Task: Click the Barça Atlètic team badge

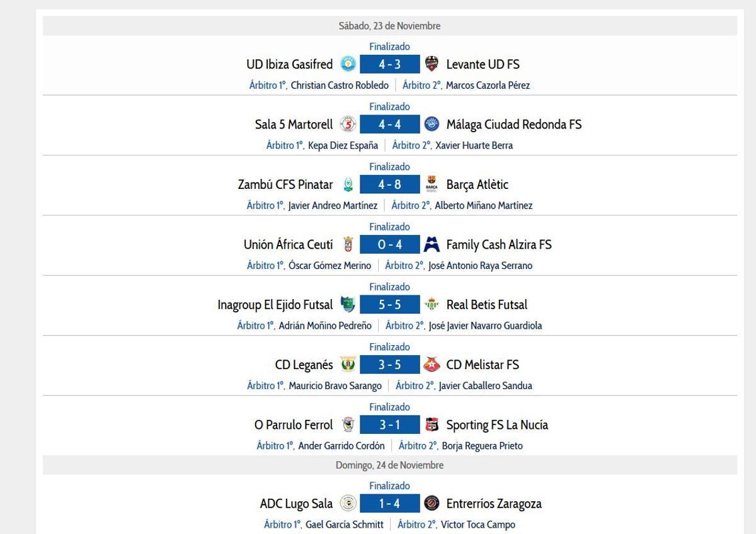Action: (432, 185)
